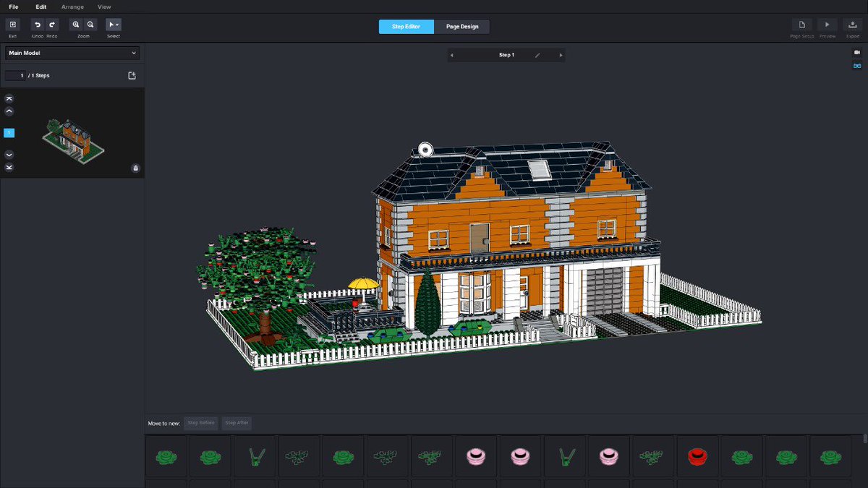Click the camera view icon
The height and width of the screenshot is (488, 868).
click(857, 52)
